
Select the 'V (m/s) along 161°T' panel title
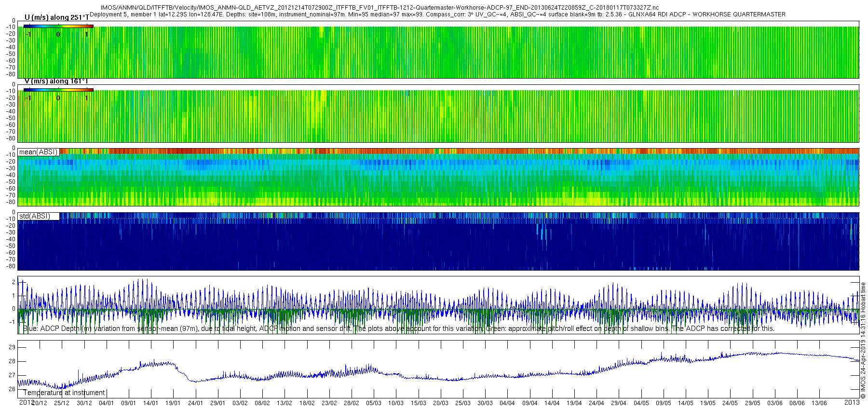[56, 82]
